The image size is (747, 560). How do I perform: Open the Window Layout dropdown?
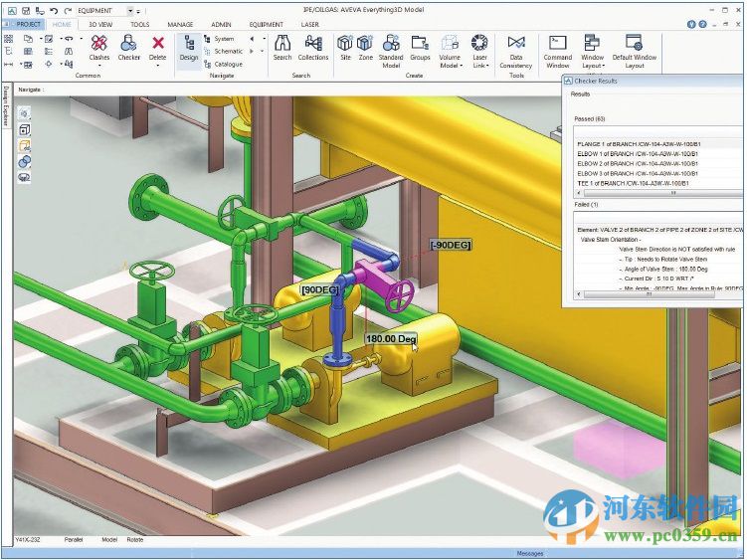tap(593, 66)
